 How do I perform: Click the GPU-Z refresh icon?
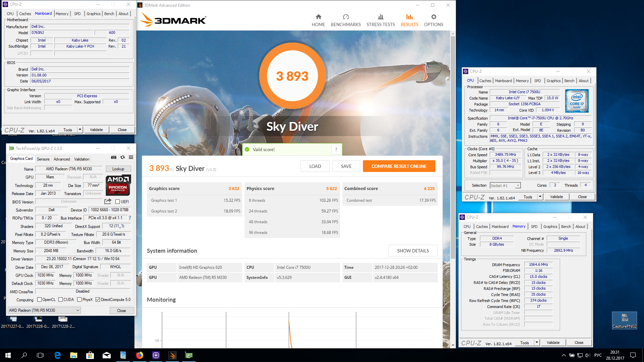[x=122, y=157]
